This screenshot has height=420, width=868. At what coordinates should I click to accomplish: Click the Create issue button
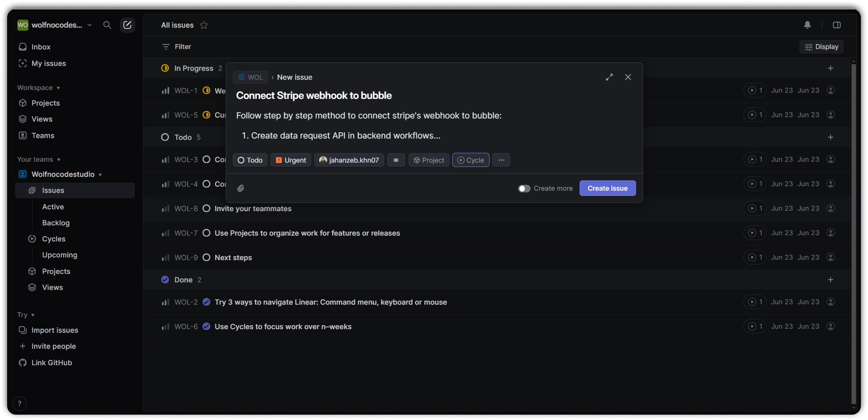point(608,188)
